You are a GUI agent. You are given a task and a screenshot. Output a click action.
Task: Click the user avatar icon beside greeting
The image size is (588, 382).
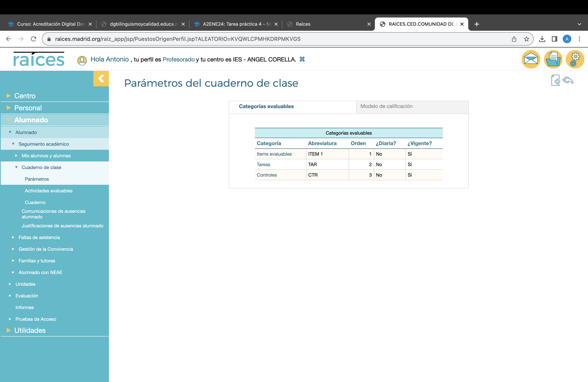click(x=82, y=60)
